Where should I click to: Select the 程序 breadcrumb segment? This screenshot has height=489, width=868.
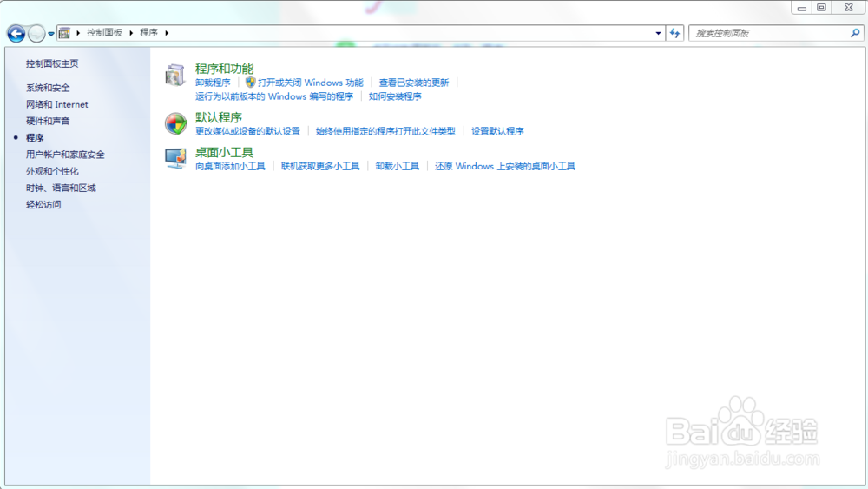click(149, 33)
